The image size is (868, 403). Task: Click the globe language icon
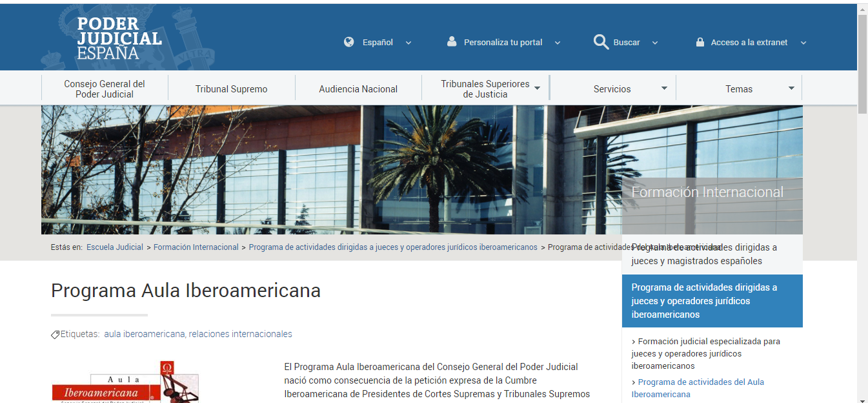(349, 42)
